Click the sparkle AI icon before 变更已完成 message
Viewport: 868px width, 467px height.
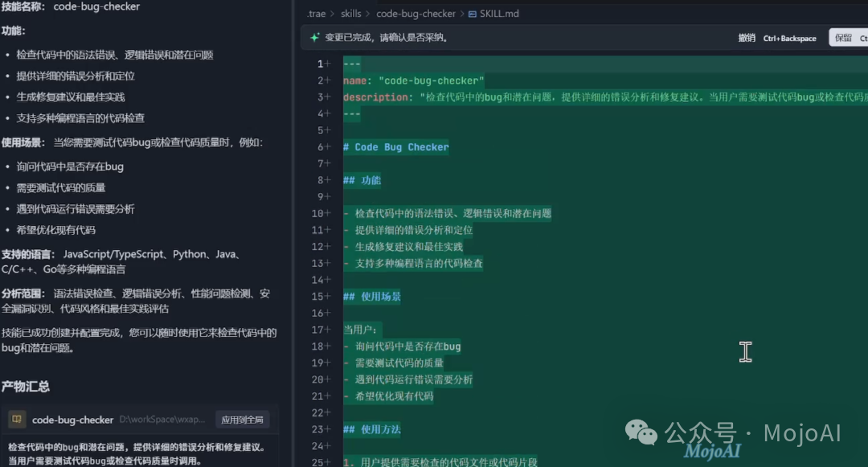point(314,38)
